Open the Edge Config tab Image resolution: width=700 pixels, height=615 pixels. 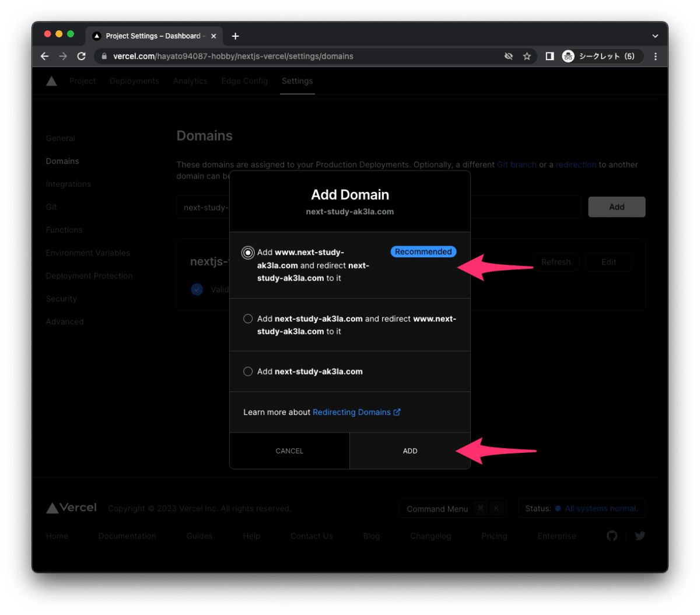tap(244, 81)
